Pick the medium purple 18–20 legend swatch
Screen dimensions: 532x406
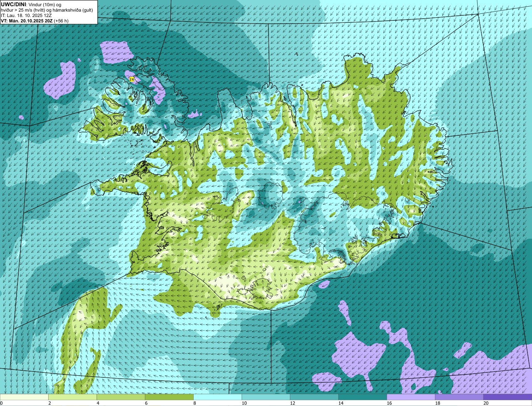[x=459, y=397]
